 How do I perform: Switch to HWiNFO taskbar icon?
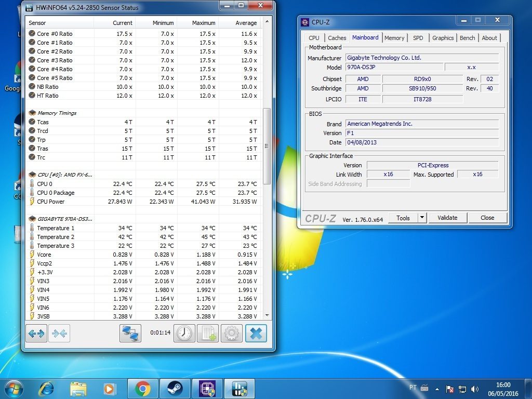tap(240, 389)
